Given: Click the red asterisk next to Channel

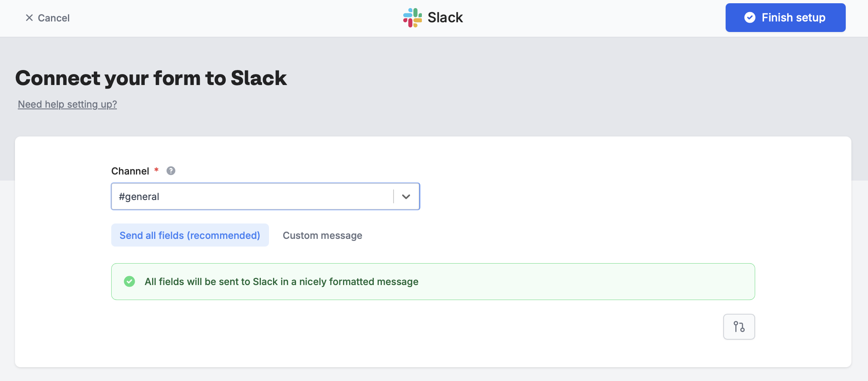Looking at the screenshot, I should 156,170.
